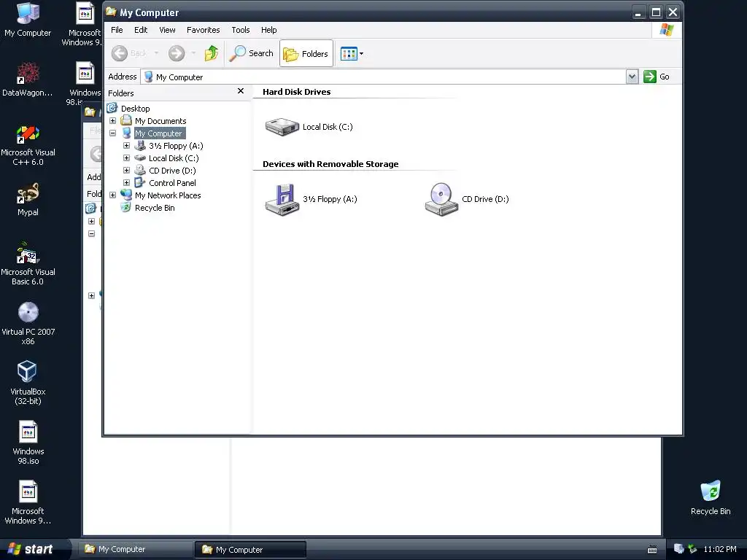Screen dimensions: 747x560
Task: Select My Computer in folder tree
Action: click(x=158, y=133)
